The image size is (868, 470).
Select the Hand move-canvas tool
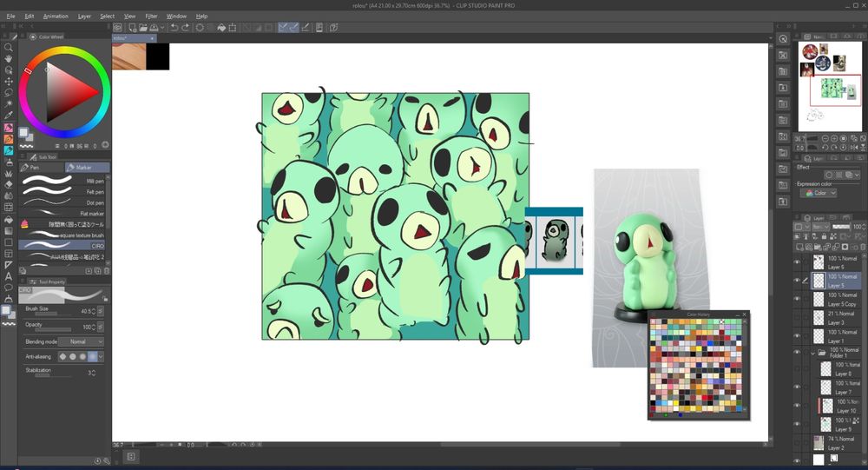(9, 58)
